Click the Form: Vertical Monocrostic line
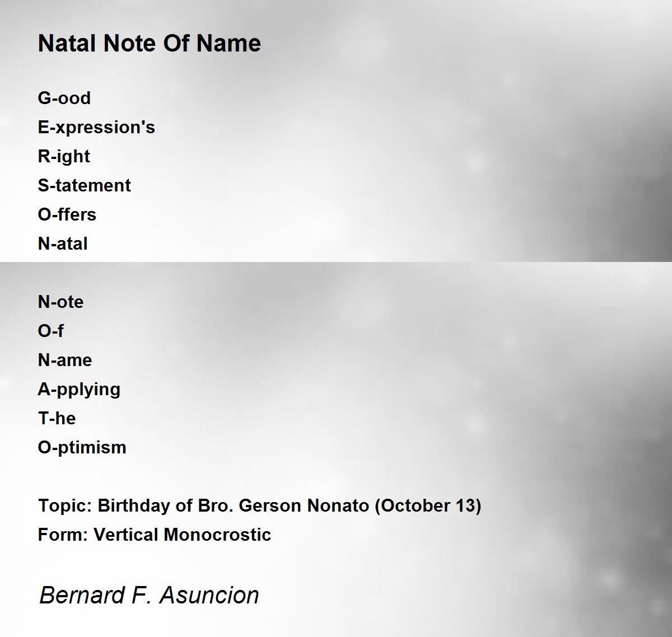Image resolution: width=672 pixels, height=637 pixels. [155, 535]
